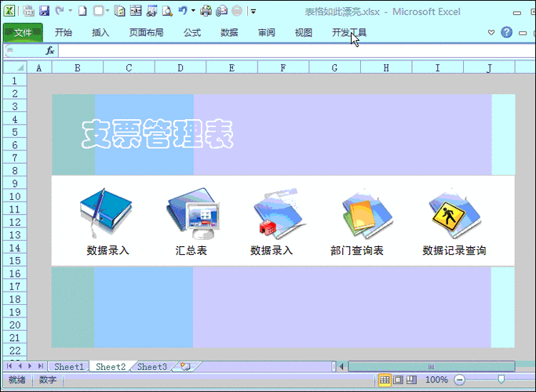Viewport: 536px width, 392px height.
Task: Zoom out with the minus button
Action: click(x=459, y=379)
